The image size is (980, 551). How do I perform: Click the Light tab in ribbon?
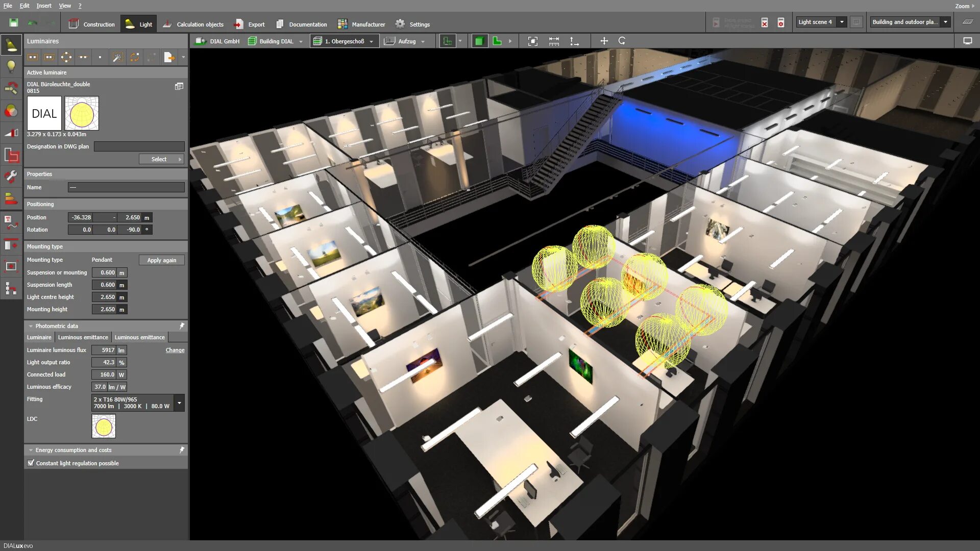(x=139, y=23)
